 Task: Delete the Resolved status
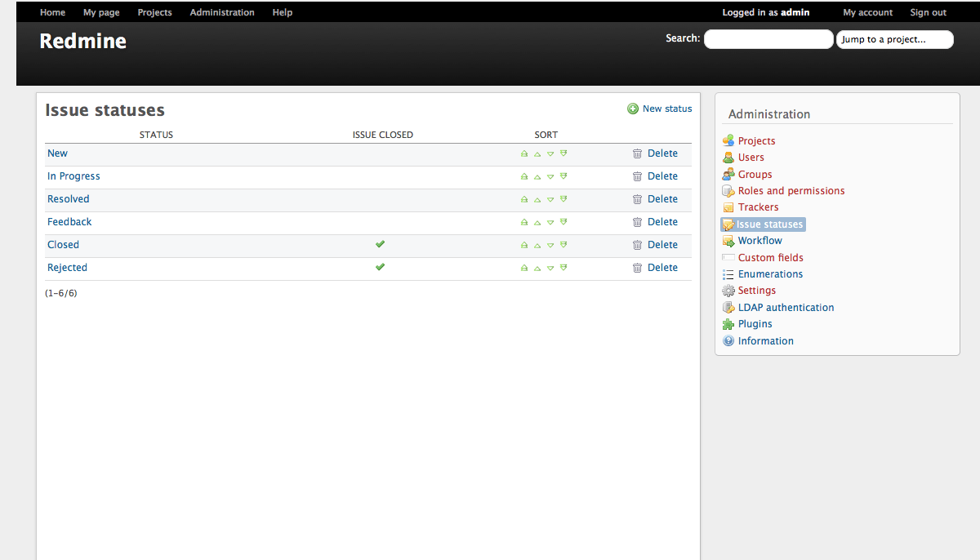click(655, 199)
